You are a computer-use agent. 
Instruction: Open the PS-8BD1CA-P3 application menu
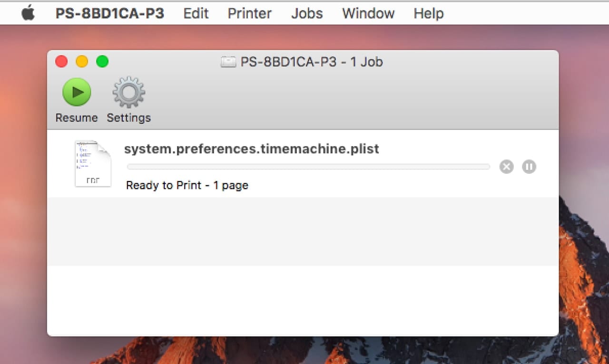tap(110, 13)
